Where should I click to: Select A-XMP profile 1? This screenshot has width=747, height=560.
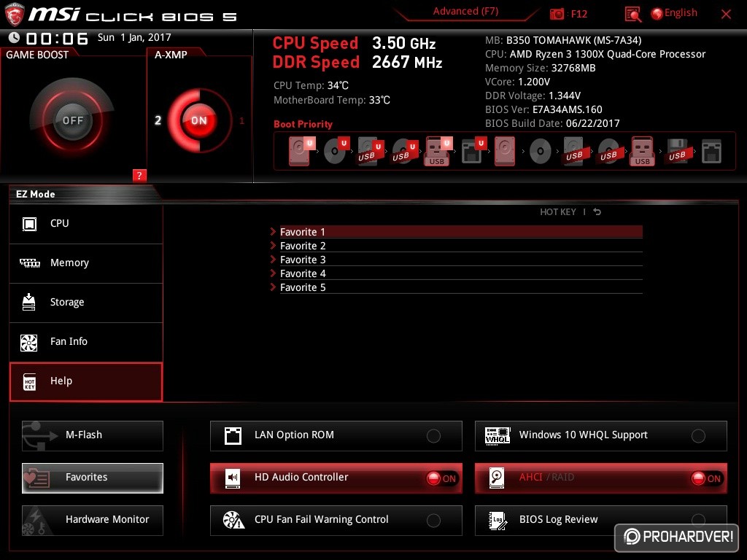[241, 121]
